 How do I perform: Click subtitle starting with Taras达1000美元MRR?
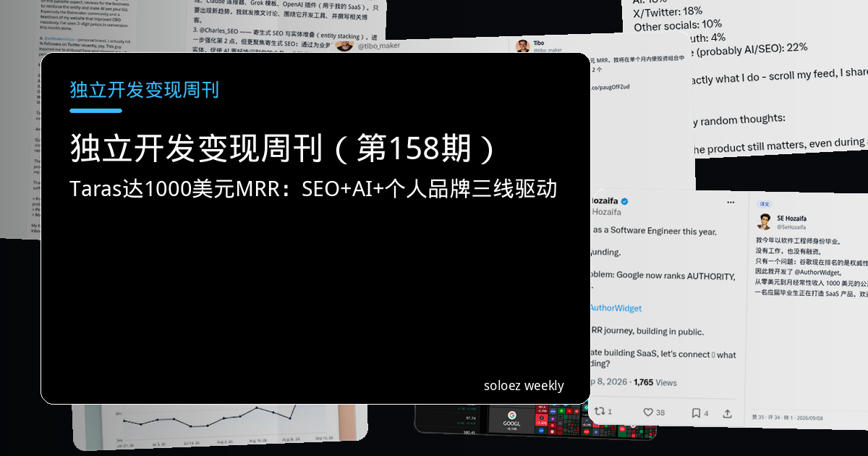[x=313, y=189]
